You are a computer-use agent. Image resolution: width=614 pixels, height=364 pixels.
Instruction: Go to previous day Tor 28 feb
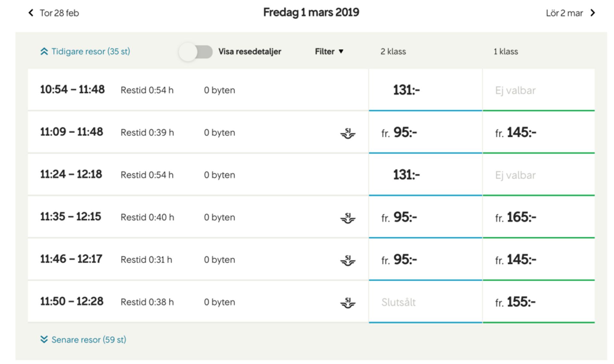(x=54, y=13)
